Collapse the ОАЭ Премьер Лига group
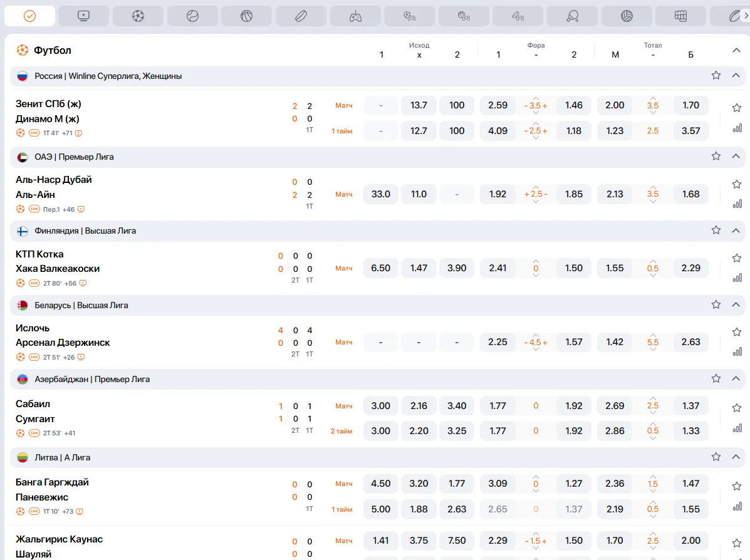The width and height of the screenshot is (750, 560). 736,157
